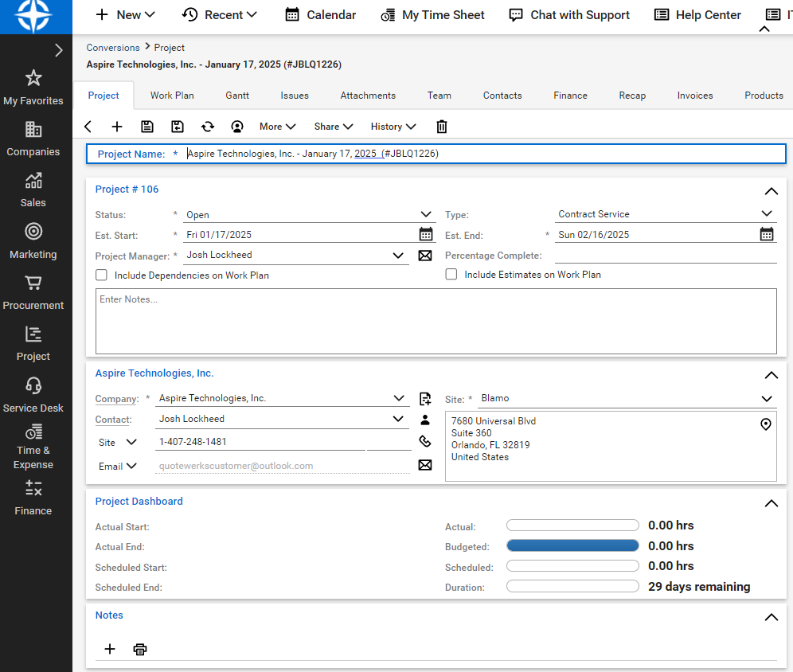Open Est. Start calendar picker icon

(426, 234)
